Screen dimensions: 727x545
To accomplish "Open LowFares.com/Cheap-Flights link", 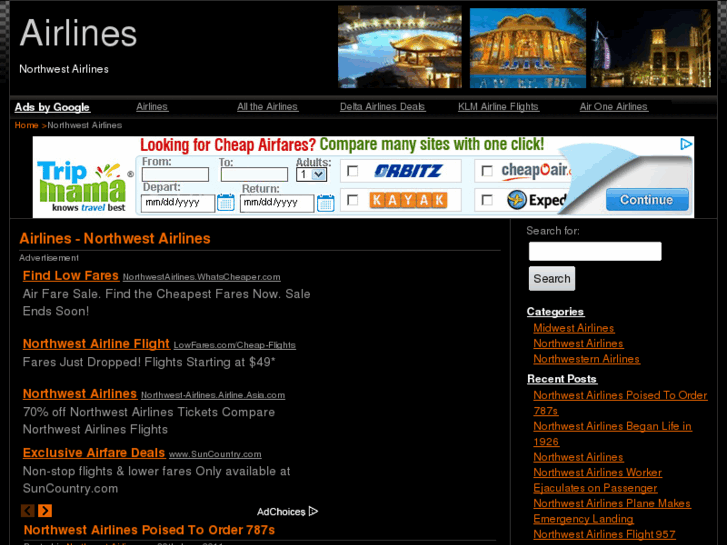I will pos(235,345).
